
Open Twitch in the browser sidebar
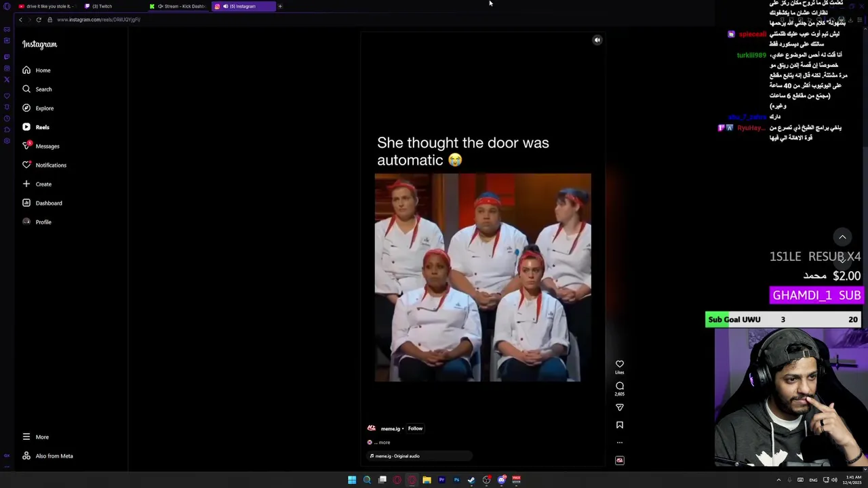7,57
